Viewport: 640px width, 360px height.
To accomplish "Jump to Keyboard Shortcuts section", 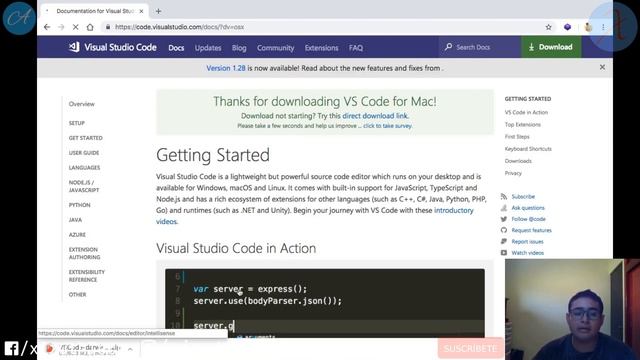I will (528, 149).
